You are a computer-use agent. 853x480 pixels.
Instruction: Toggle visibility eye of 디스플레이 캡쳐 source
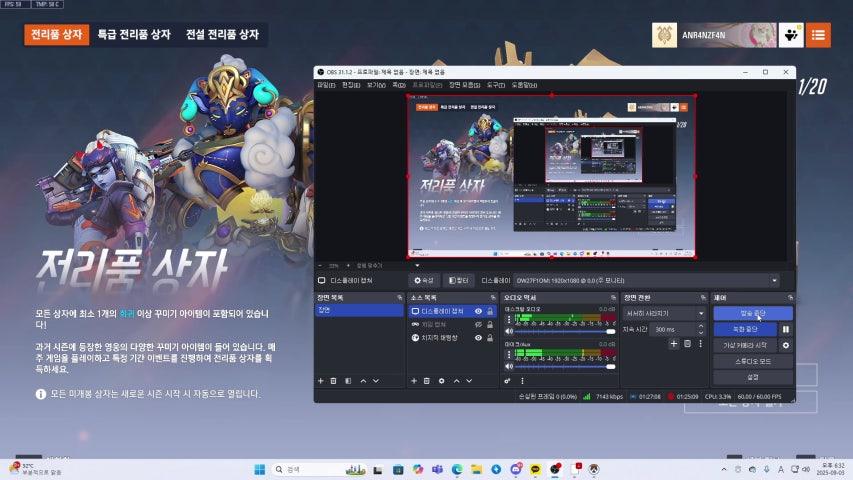(x=478, y=311)
